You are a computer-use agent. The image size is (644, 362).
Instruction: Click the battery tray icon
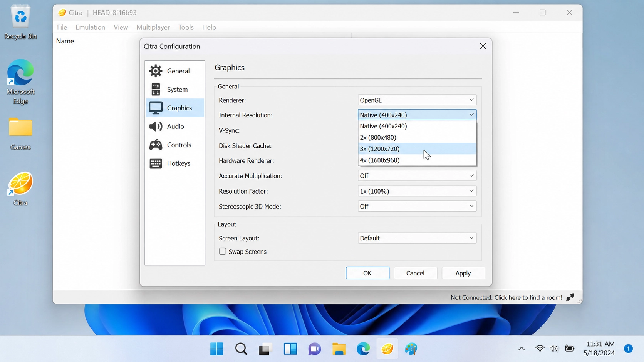pos(570,349)
